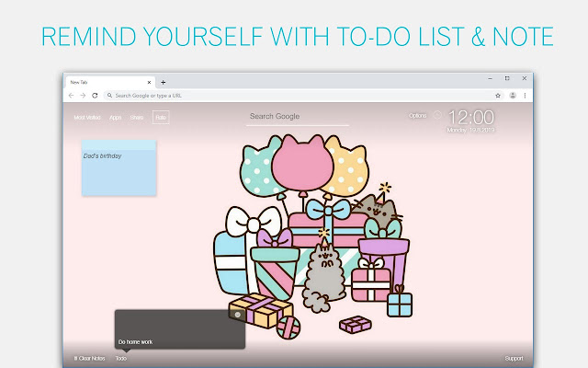This screenshot has height=368, width=588.
Task: Select the Dad's birthday note text
Action: 102,155
